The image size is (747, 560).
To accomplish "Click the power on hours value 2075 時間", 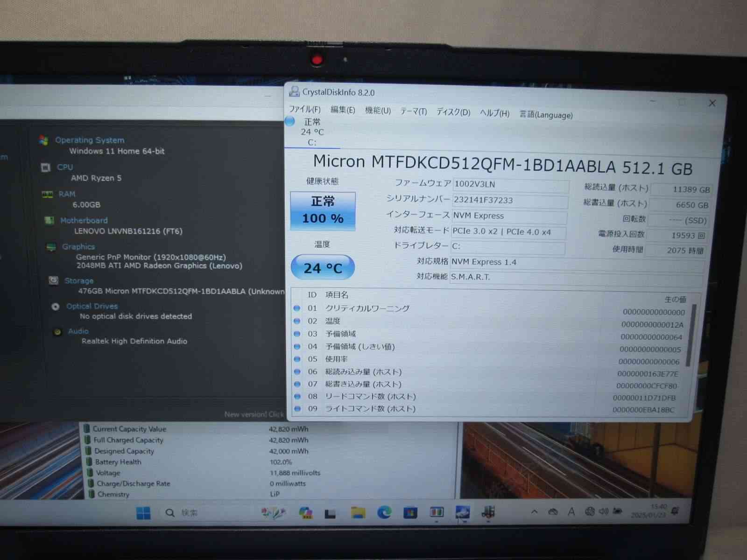I will 675,251.
